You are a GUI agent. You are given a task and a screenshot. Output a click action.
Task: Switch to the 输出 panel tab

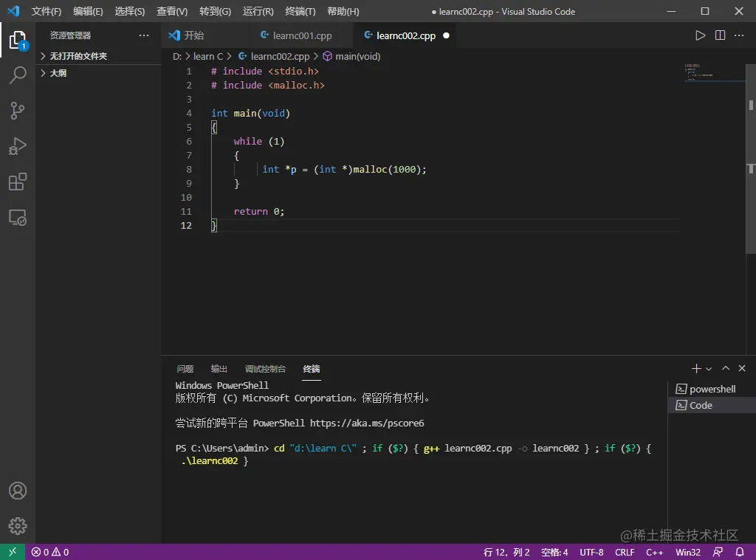219,369
